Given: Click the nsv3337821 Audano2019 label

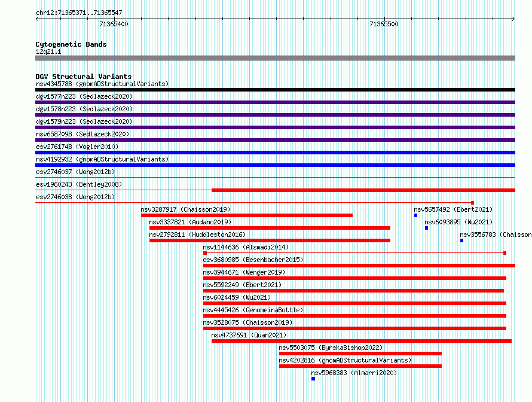Looking at the screenshot, I should (190, 222).
